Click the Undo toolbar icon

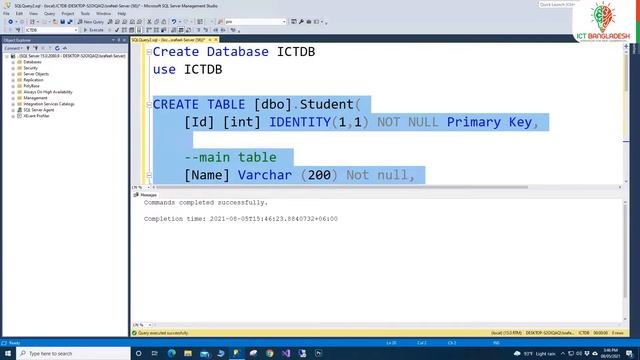[174, 22]
